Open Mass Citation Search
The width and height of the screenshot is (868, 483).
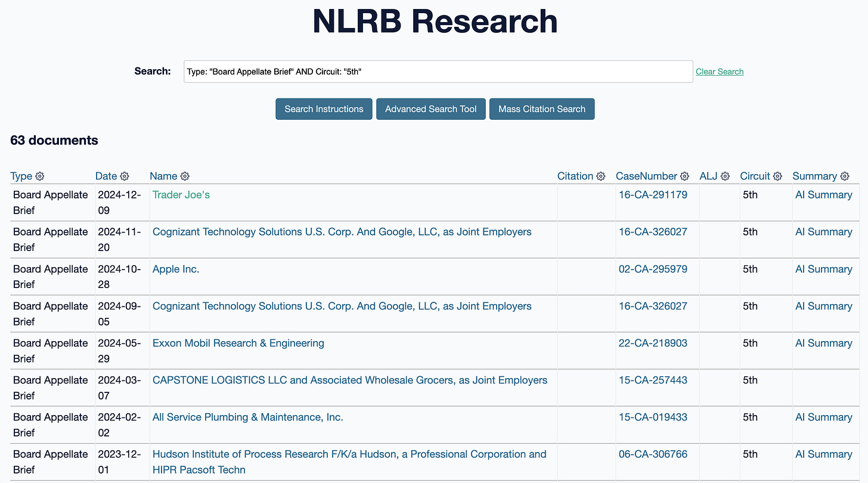point(542,109)
